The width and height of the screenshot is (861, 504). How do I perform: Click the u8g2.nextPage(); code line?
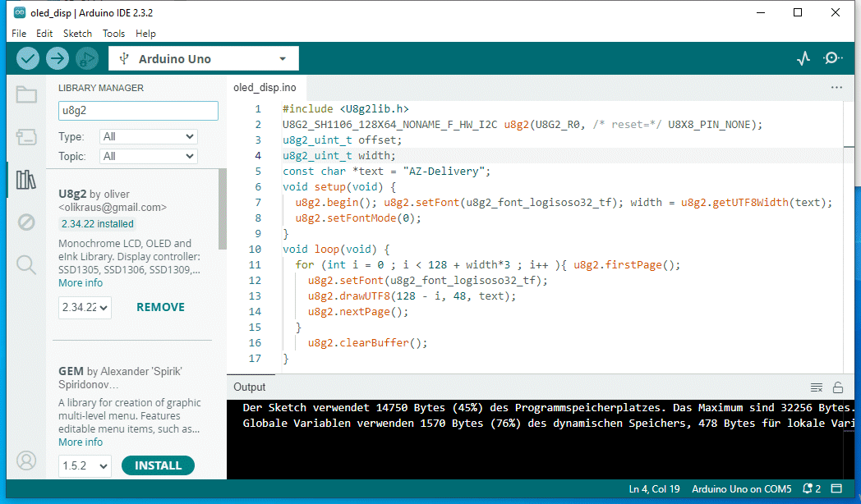tap(358, 311)
